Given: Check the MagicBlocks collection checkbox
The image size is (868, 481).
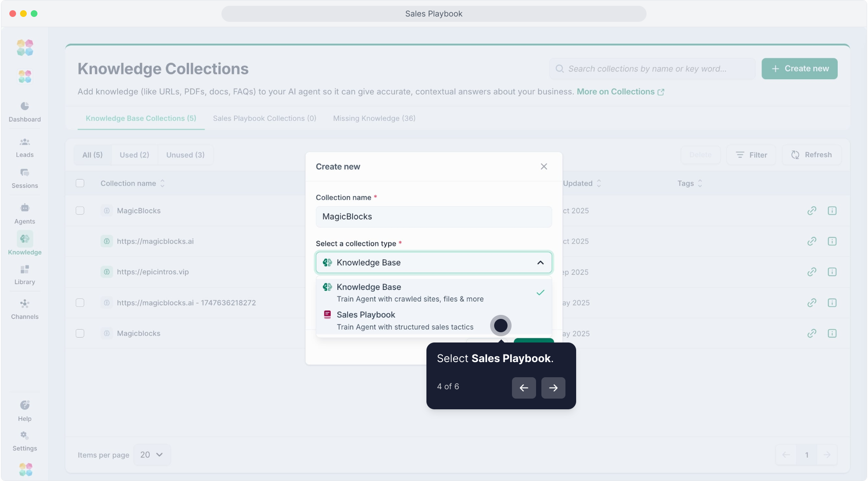Looking at the screenshot, I should [80, 211].
